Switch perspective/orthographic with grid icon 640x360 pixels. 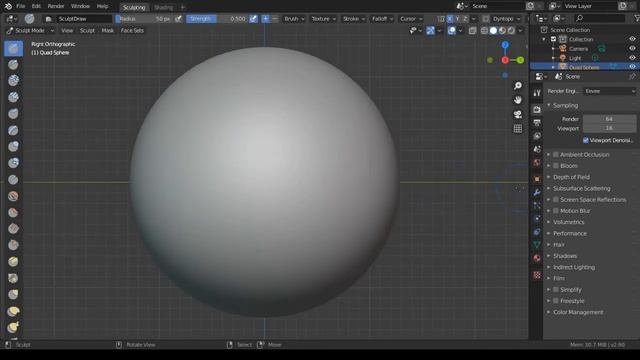pos(518,129)
